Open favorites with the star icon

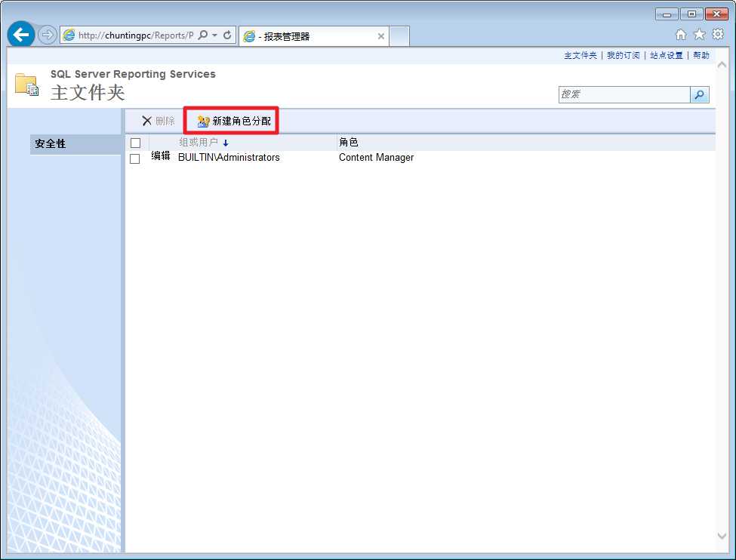coord(699,34)
